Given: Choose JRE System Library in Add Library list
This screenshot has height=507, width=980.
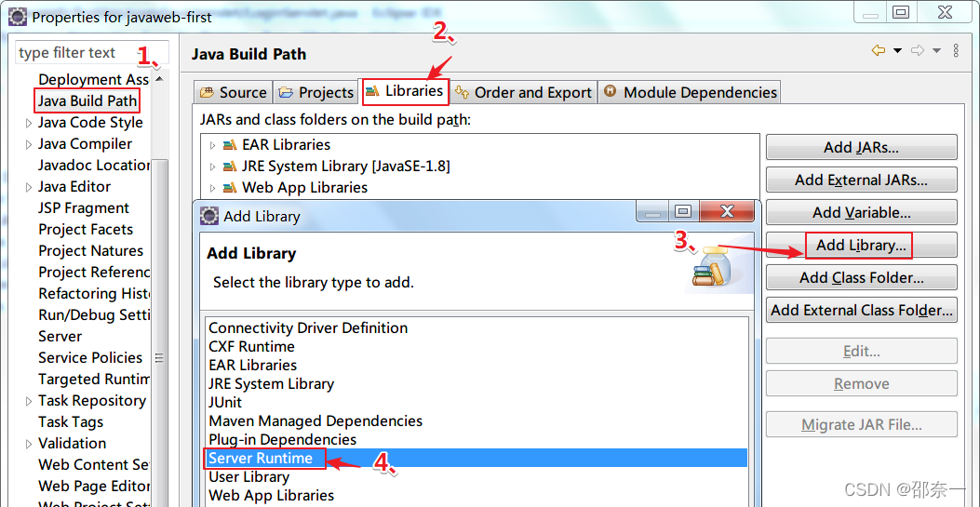Looking at the screenshot, I should click(477, 384).
